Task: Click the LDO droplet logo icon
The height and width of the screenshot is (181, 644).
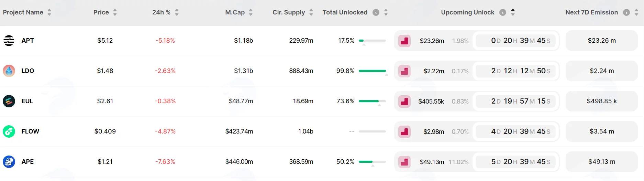Action: [9, 71]
